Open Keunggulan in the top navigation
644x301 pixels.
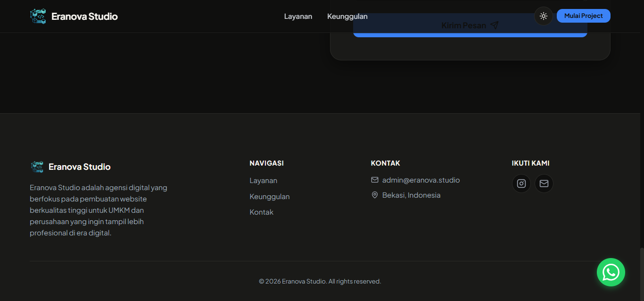coord(347,16)
